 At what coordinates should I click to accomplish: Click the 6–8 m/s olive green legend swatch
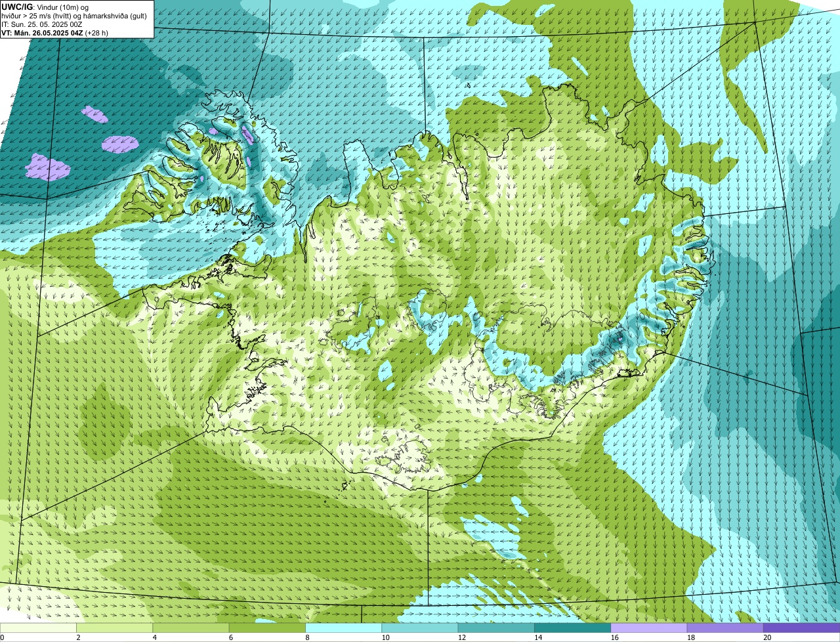click(267, 628)
